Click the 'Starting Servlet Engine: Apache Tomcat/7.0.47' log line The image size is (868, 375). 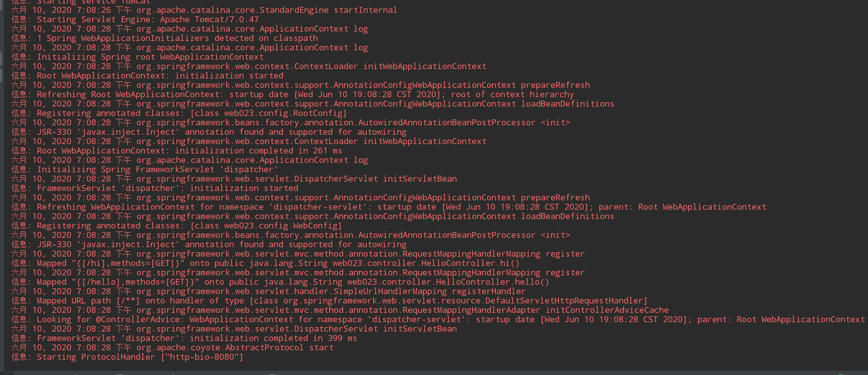[x=135, y=19]
